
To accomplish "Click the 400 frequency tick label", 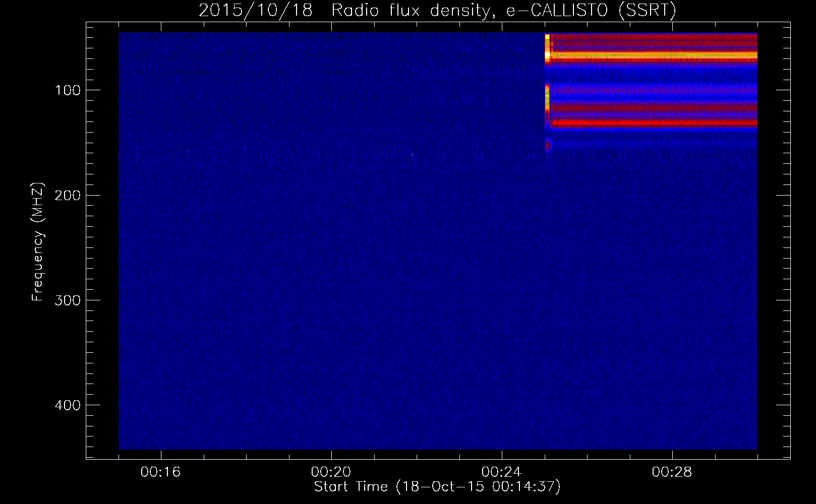I will (x=68, y=405).
